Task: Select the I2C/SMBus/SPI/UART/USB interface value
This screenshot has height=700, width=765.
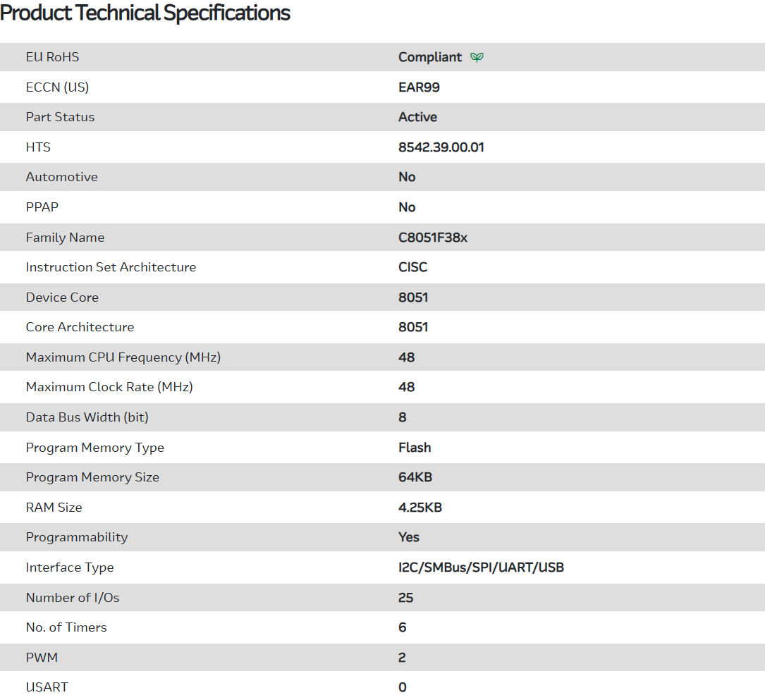Action: tap(481, 567)
